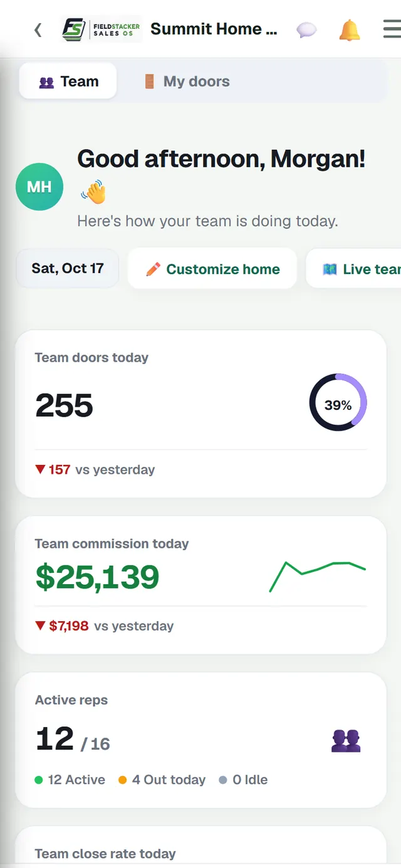Click the commission sparkline chart
Viewport: 401px width, 868px height.
tap(318, 577)
